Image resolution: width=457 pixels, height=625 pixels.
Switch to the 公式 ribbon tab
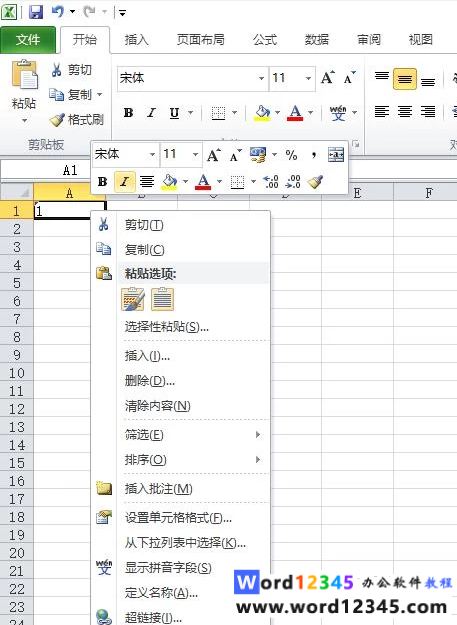tap(265, 39)
